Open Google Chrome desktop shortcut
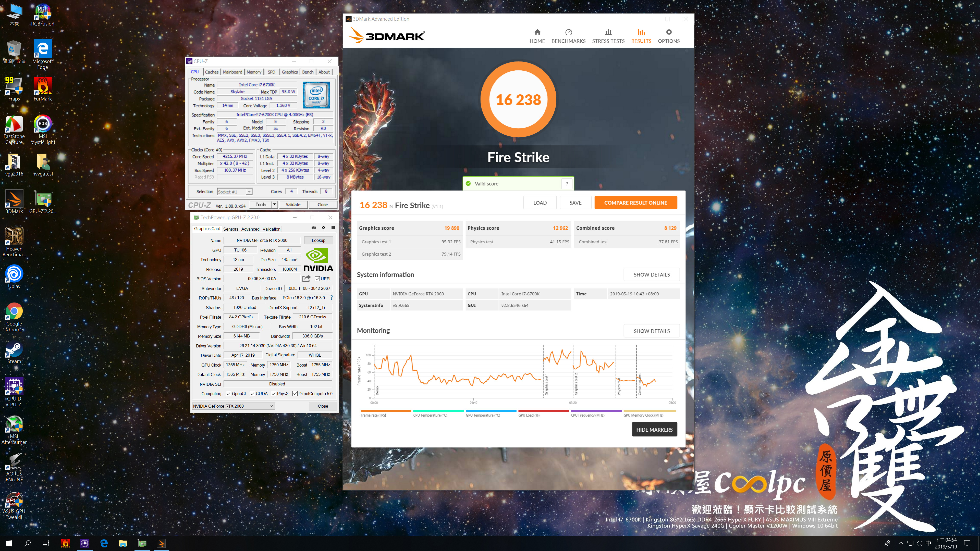The width and height of the screenshot is (980, 551). (14, 317)
